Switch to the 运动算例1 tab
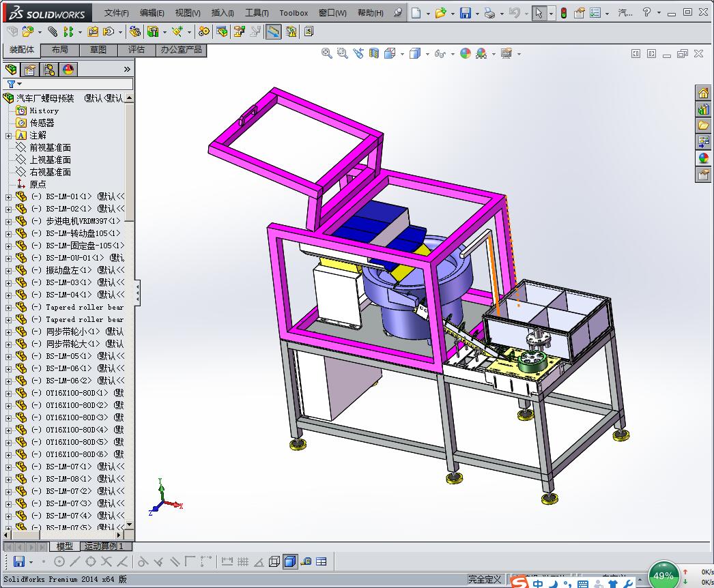The width and height of the screenshot is (714, 588). point(107,546)
